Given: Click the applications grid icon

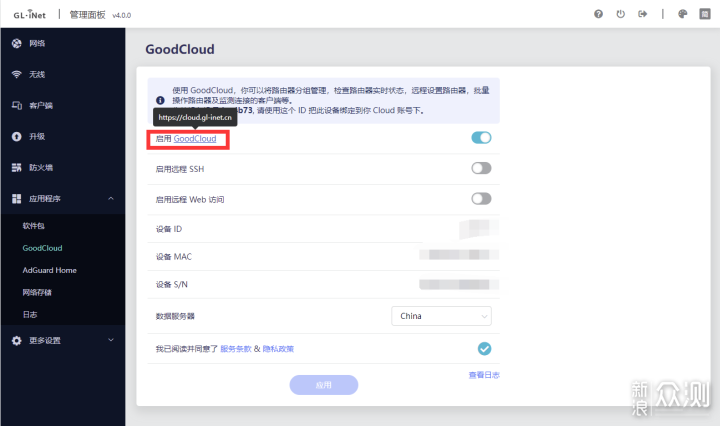Looking at the screenshot, I should [x=17, y=198].
